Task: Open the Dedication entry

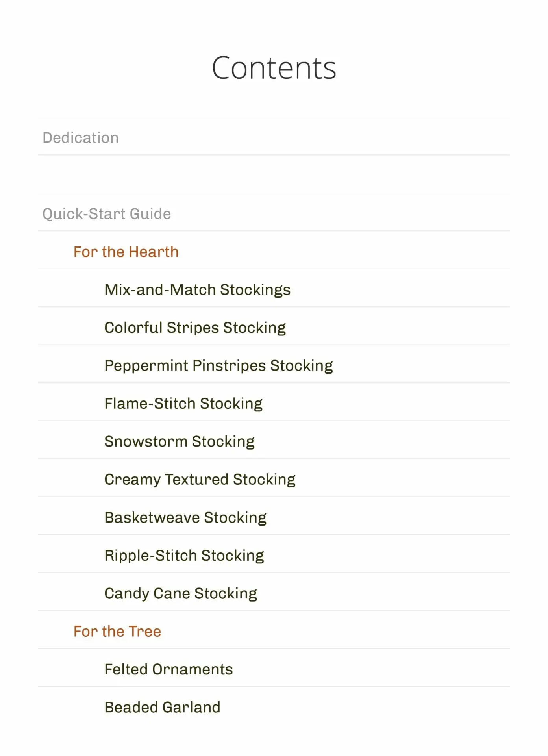Action: (80, 138)
